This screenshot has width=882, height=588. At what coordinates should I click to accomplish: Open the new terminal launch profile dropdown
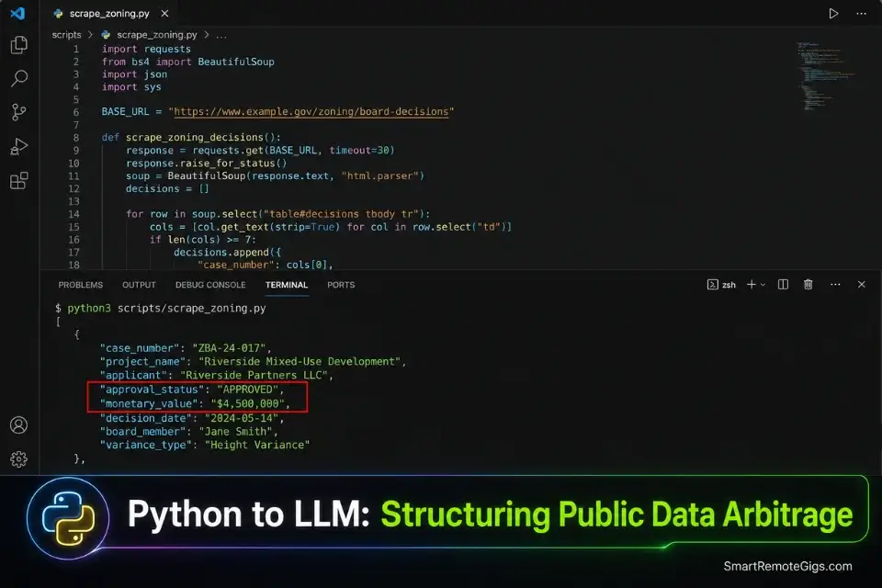[763, 285]
